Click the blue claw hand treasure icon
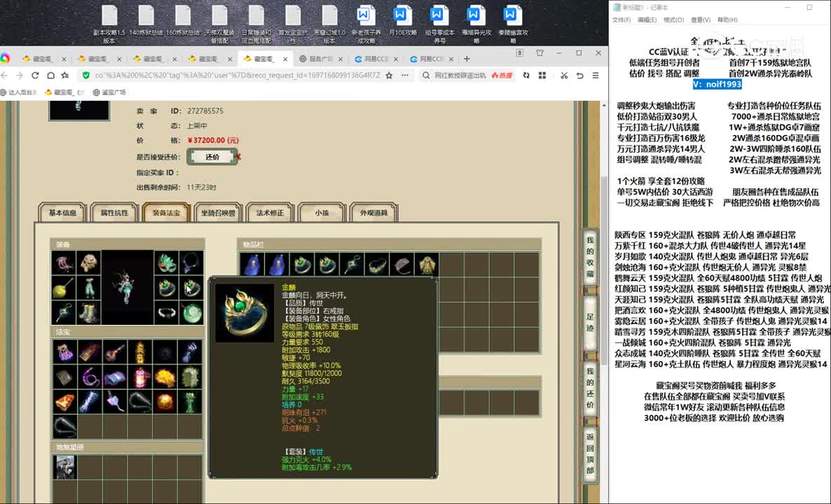Image resolution: width=831 pixels, height=504 pixels. click(x=191, y=351)
